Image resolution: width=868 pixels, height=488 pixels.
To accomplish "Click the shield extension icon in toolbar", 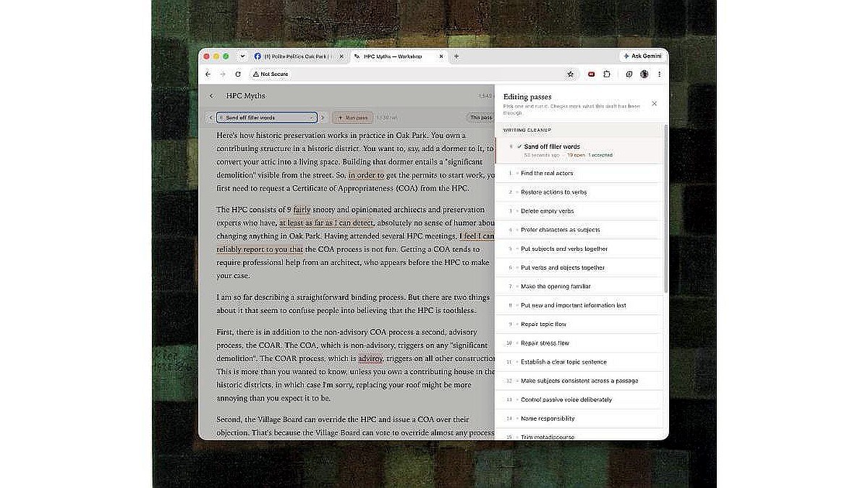I will [629, 74].
